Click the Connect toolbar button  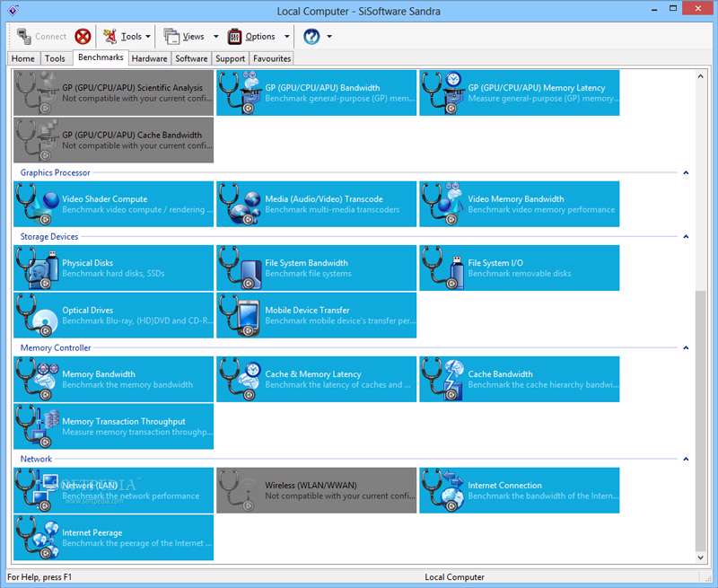point(41,37)
